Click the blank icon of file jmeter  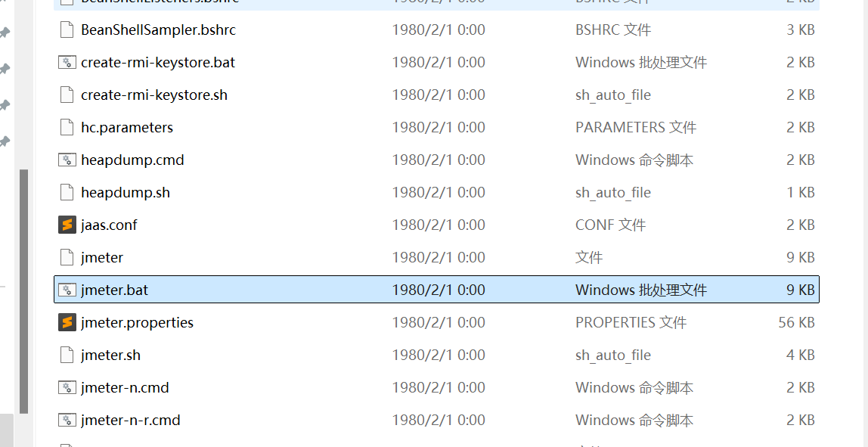67,258
